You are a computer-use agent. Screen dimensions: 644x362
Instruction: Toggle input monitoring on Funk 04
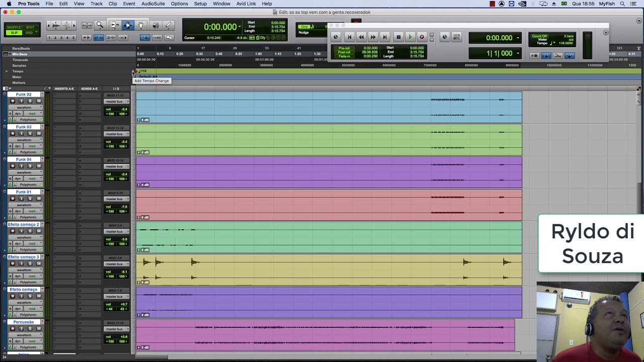[21, 166]
